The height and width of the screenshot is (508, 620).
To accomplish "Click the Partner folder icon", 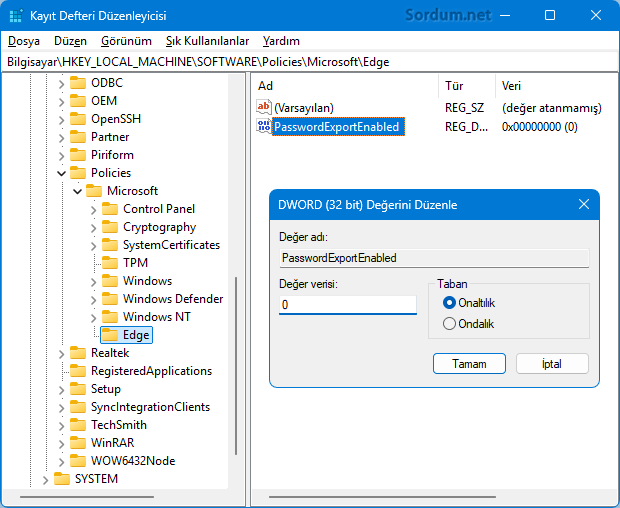I will point(78,137).
